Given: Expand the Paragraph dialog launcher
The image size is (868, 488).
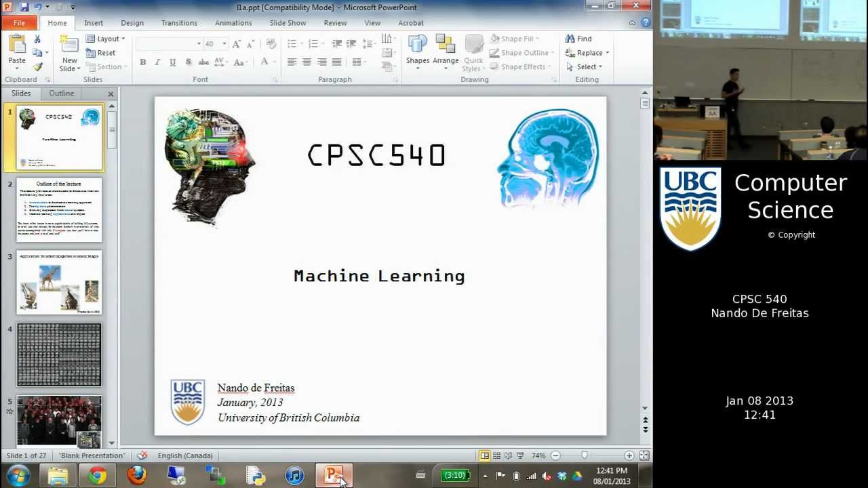Looking at the screenshot, I should [395, 80].
